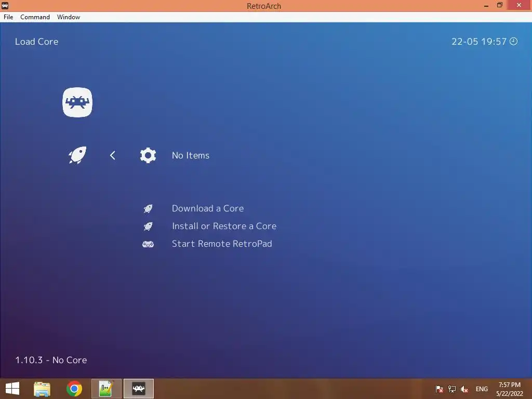Click the RetroArch main menu logo icon
532x399 pixels.
tap(77, 102)
